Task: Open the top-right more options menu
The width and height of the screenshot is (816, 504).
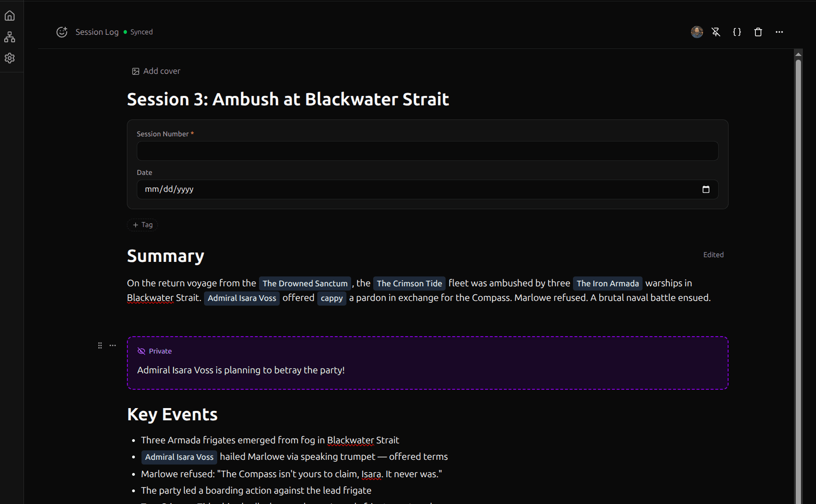Action: 779,32
